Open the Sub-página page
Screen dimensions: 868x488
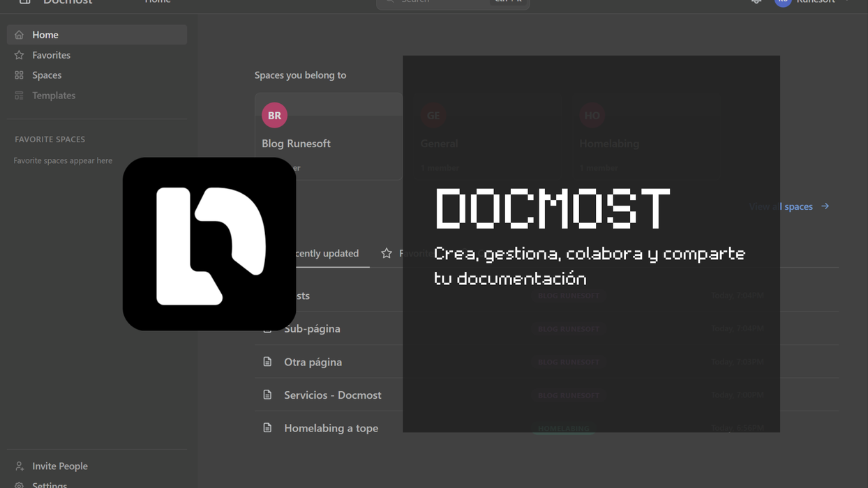[x=312, y=328]
